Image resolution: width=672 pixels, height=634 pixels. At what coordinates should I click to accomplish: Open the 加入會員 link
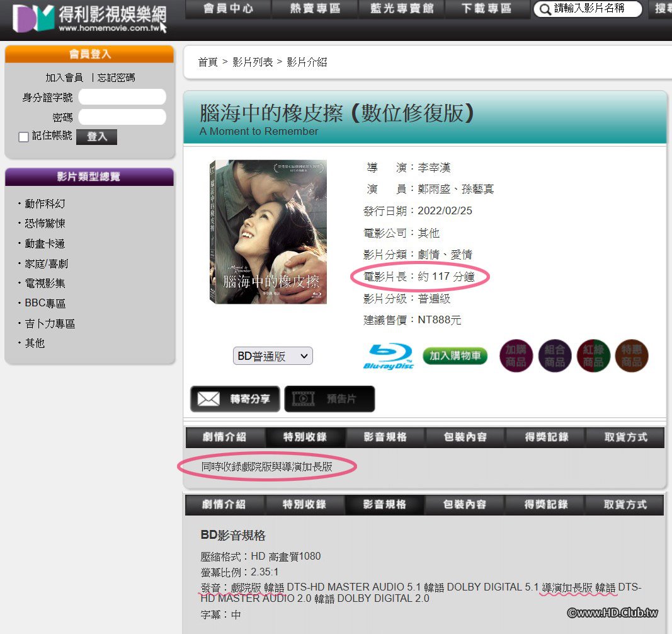64,78
